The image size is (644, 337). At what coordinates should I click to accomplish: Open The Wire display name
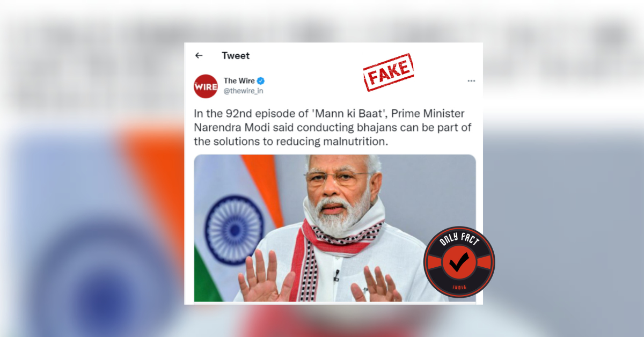click(239, 81)
